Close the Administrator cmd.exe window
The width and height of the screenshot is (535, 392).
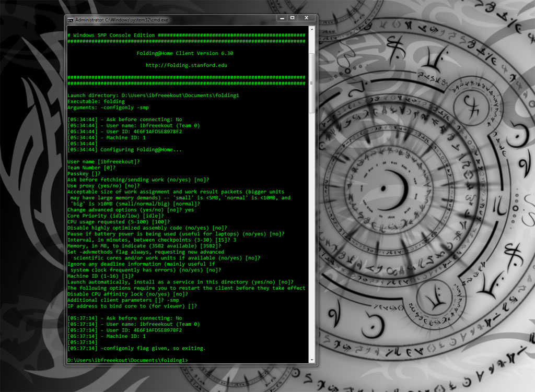306,18
